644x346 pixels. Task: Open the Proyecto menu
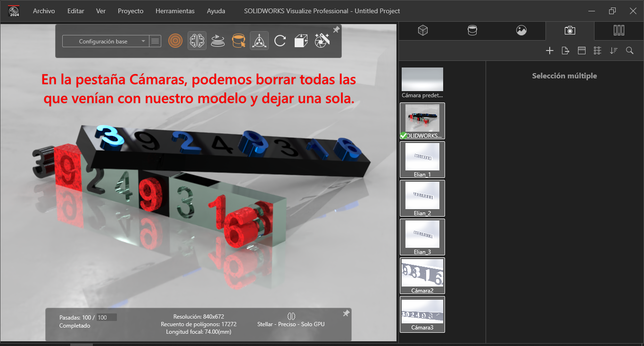[131, 11]
